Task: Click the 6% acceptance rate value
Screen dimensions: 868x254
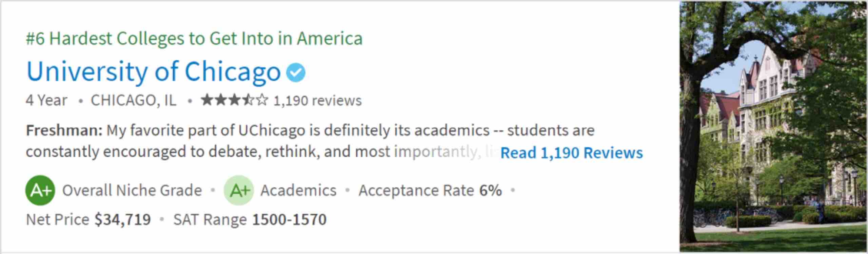Action: point(490,190)
